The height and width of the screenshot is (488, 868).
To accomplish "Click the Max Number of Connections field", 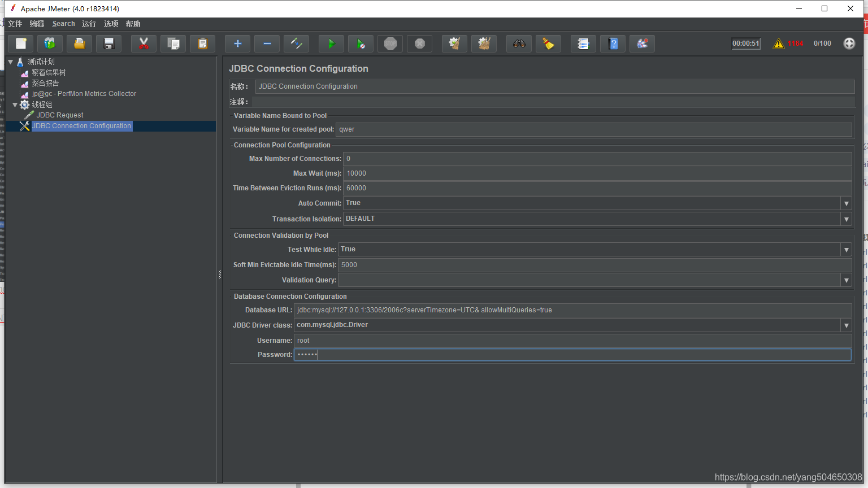I will (597, 159).
